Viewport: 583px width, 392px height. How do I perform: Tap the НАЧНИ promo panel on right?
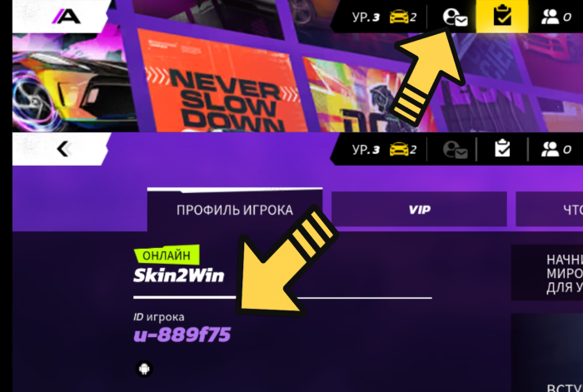547,272
